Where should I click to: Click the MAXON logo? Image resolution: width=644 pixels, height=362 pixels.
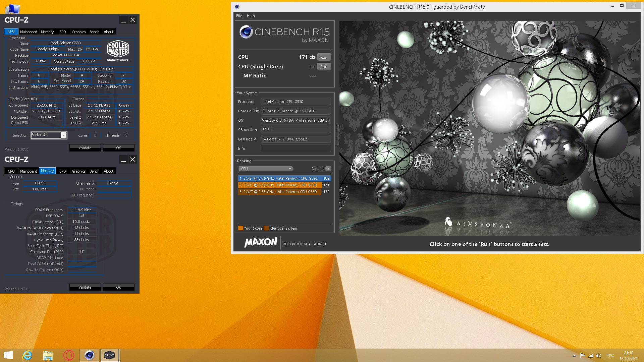(261, 242)
